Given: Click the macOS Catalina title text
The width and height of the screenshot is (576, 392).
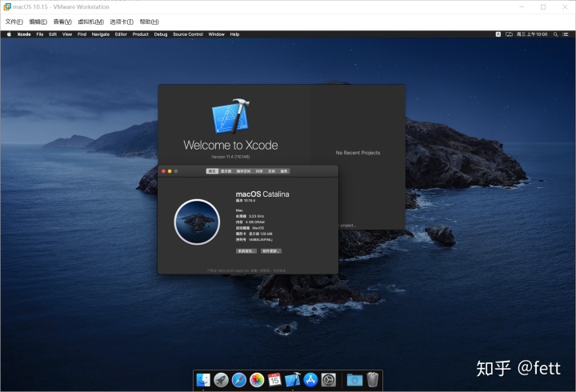Looking at the screenshot, I should pyautogui.click(x=262, y=194).
